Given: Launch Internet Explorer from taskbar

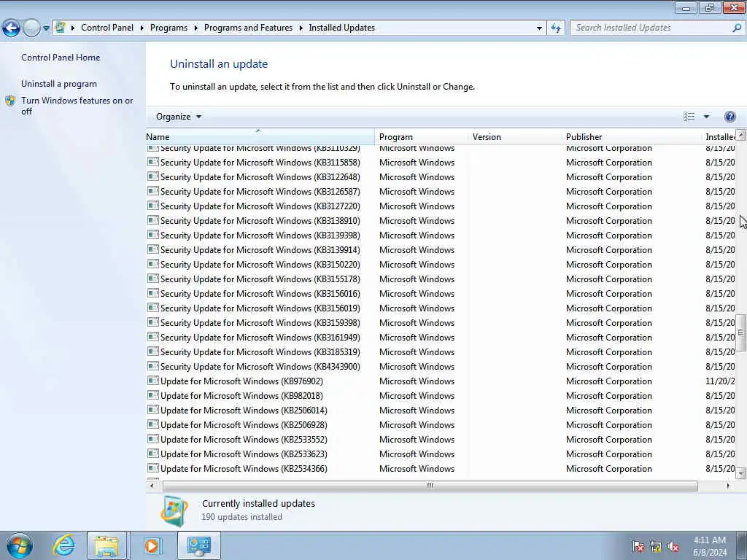Looking at the screenshot, I should 63,545.
